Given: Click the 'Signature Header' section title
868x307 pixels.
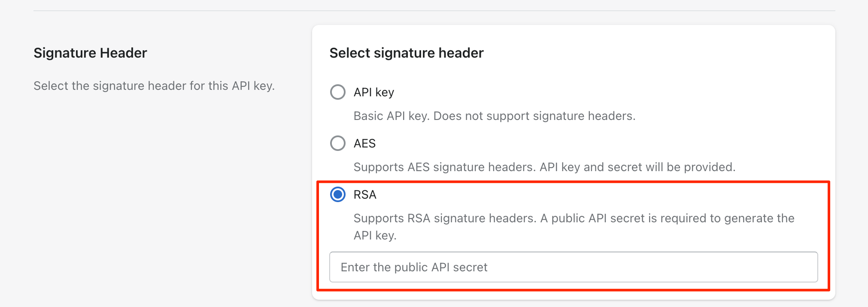Looking at the screenshot, I should point(90,52).
